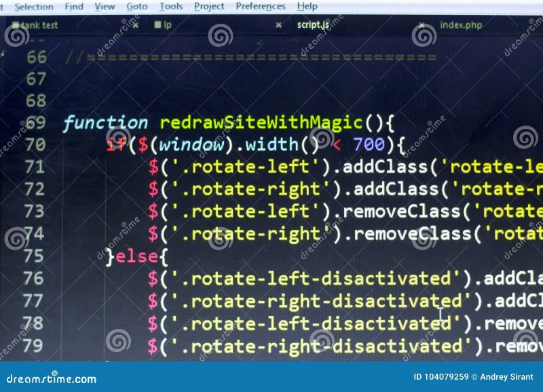Open the Tools menu

pos(170,6)
